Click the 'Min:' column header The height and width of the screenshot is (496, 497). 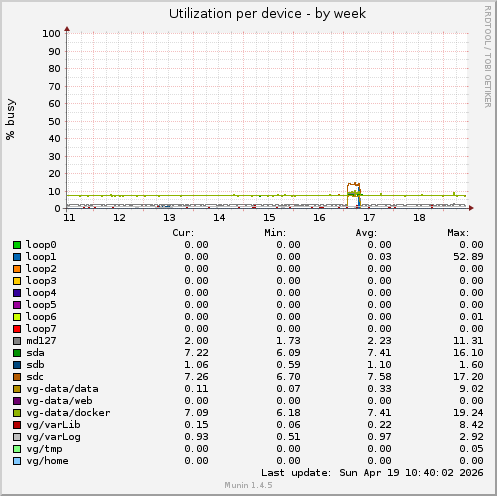click(275, 233)
